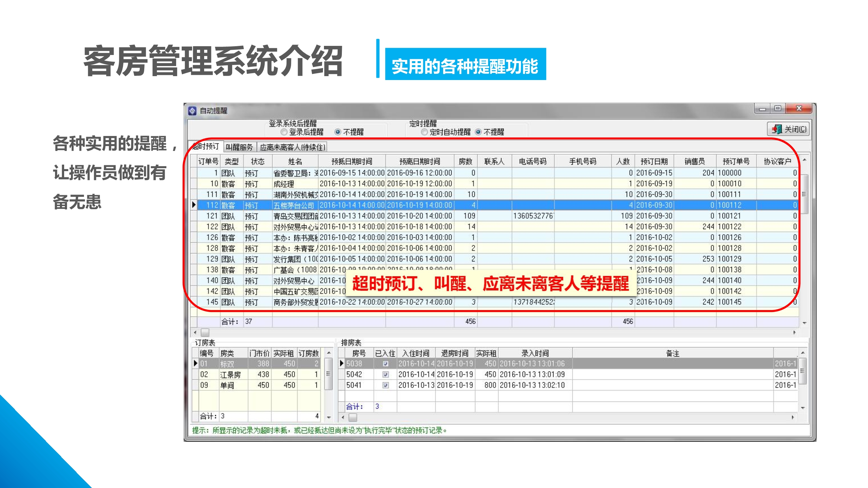Viewport: 868px width, 488px height.
Task: Click main grid scroll-up arrow
Action: [804, 160]
